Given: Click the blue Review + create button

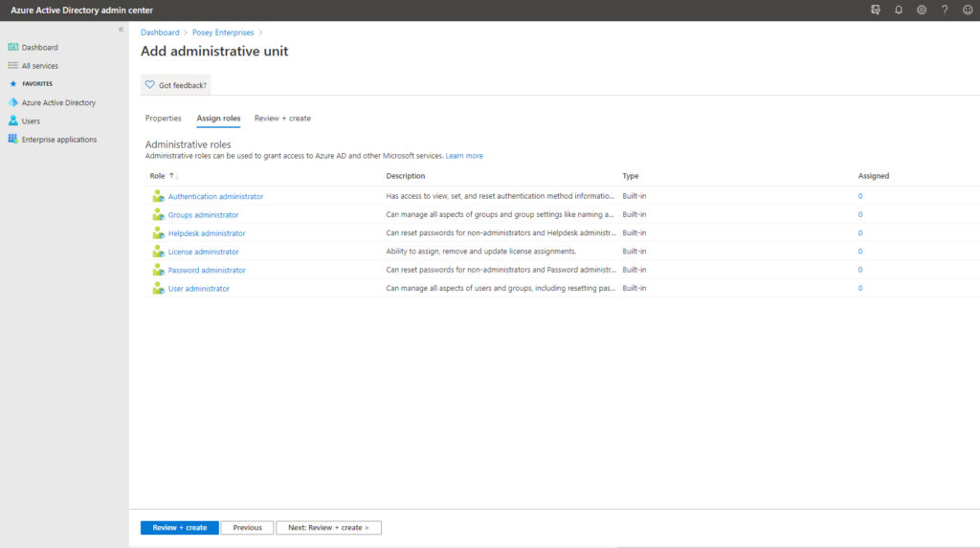Looking at the screenshot, I should click(179, 527).
